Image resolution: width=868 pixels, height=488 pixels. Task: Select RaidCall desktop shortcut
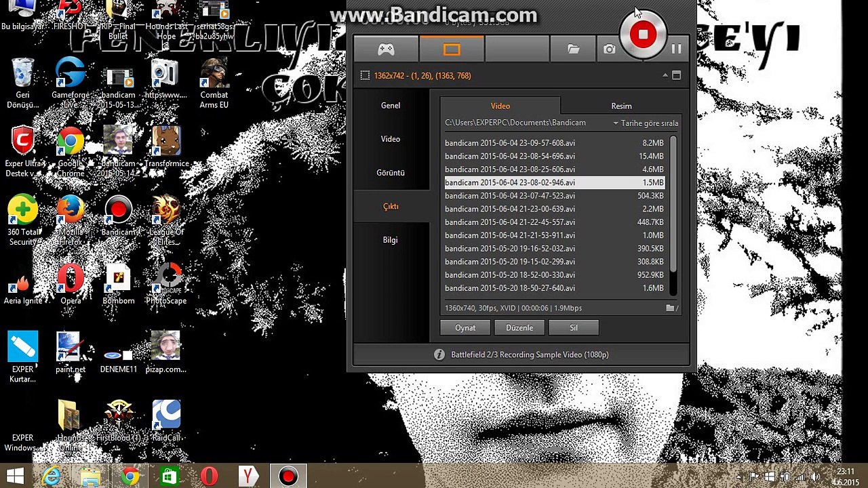pos(166,421)
